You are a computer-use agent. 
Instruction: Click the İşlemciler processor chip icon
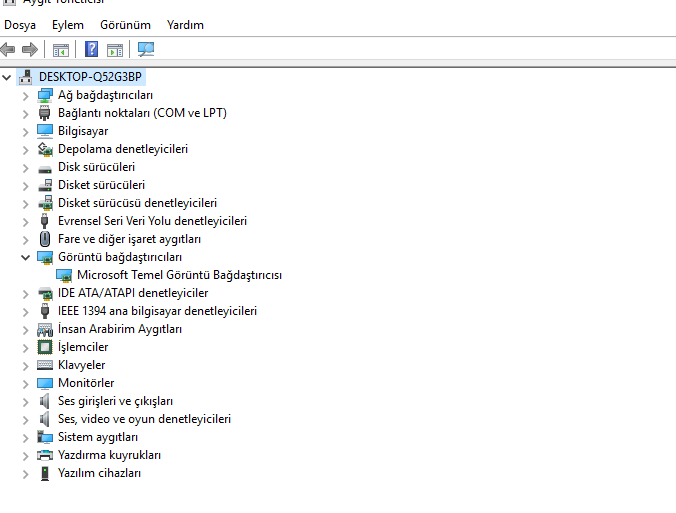pyautogui.click(x=45, y=347)
